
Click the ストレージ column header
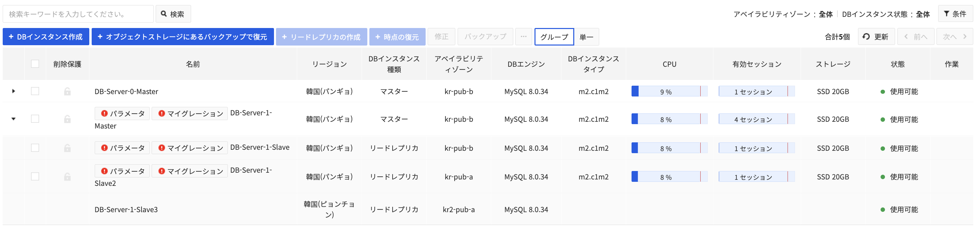833,64
